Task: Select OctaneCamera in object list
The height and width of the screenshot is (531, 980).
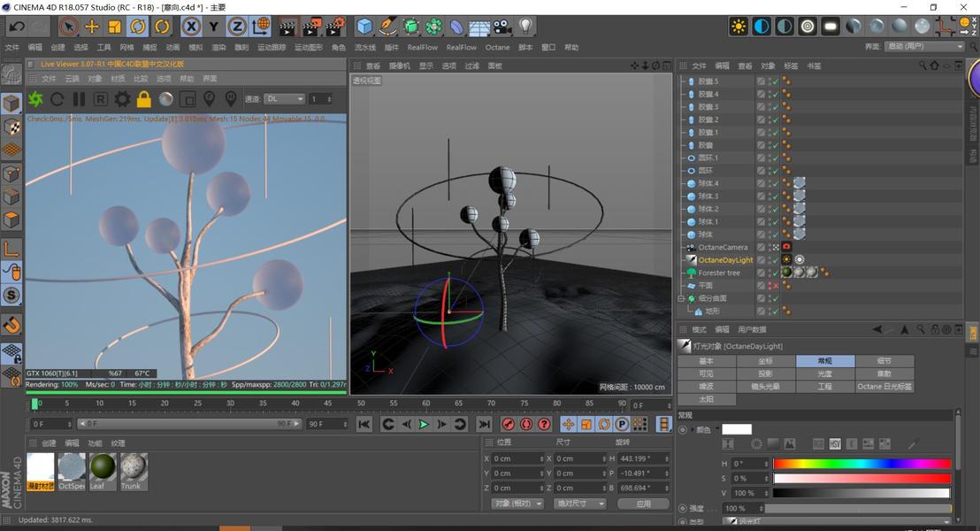Action: pos(723,247)
